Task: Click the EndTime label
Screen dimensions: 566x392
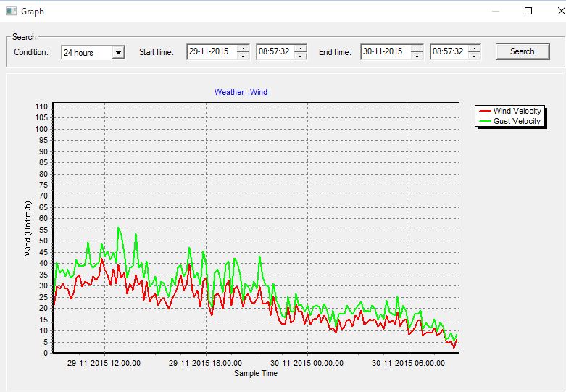Action: (335, 52)
